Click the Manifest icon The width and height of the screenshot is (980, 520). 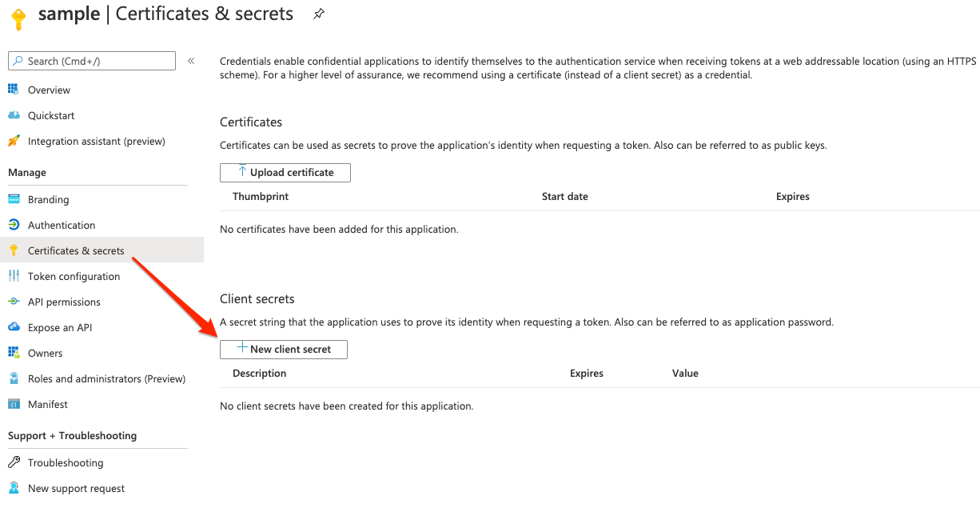tap(14, 404)
